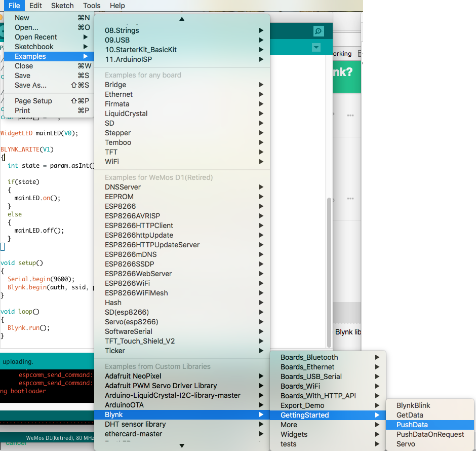
Task: Load the PushData example sketch
Action: (430, 425)
